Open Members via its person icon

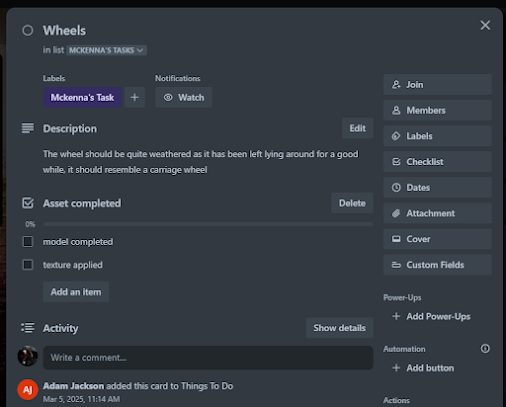[x=396, y=110]
